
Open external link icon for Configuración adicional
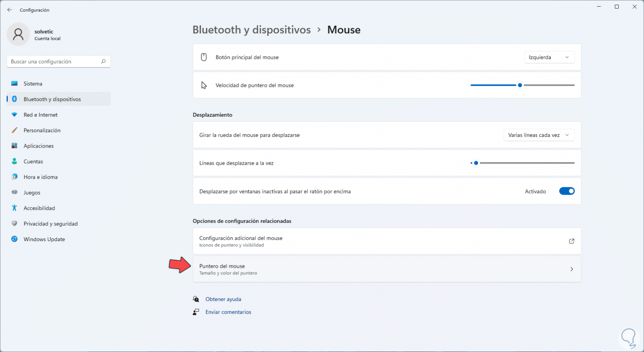click(x=571, y=241)
